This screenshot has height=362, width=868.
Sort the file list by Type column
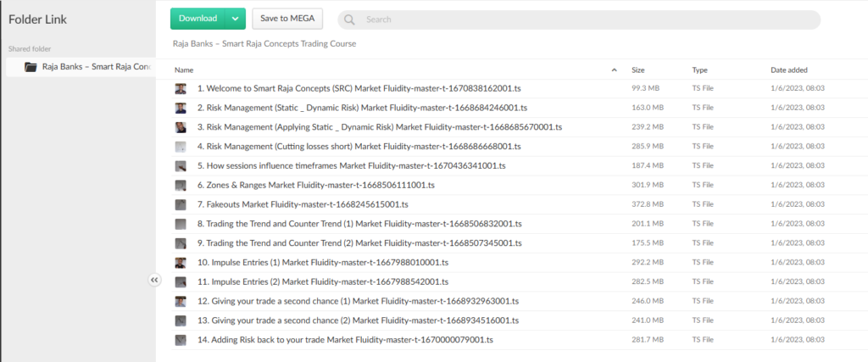pyautogui.click(x=699, y=70)
